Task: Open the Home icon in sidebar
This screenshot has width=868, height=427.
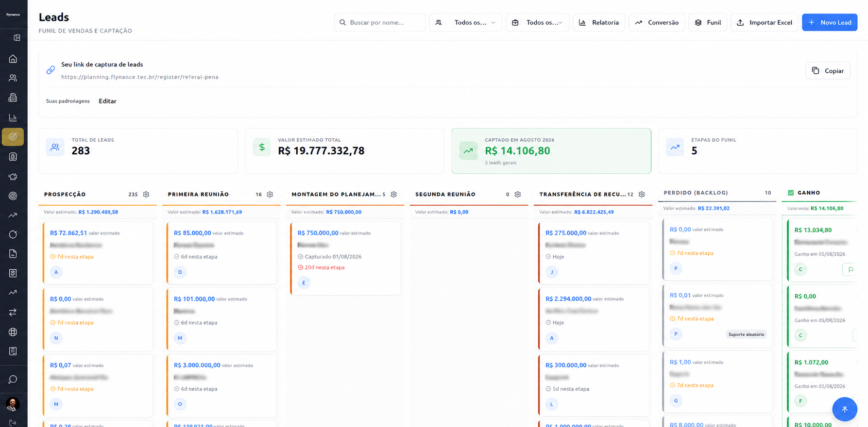Action: (13, 59)
